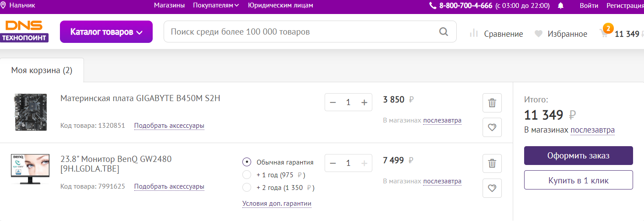The width and height of the screenshot is (644, 221).
Task: Expand the Покупателям menu
Action: (216, 6)
